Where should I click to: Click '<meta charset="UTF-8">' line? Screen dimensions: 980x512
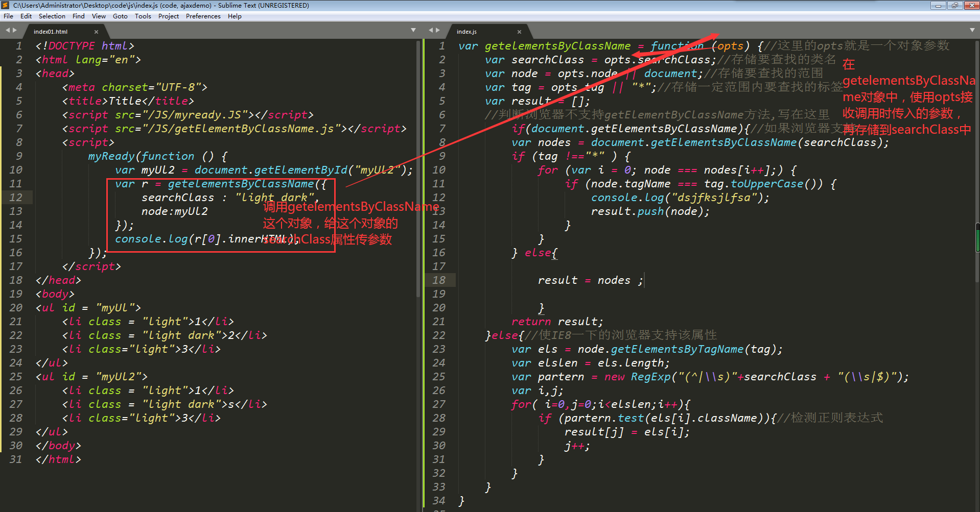[x=134, y=87]
